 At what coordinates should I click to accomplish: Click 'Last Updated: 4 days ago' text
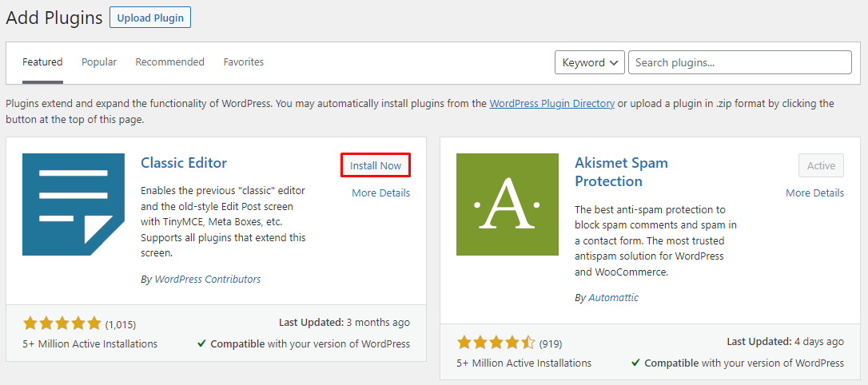786,342
